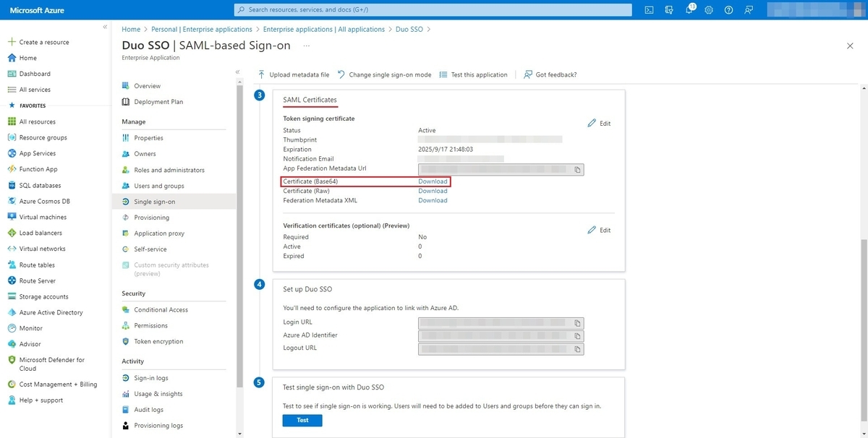868x438 pixels.
Task: Download Certificate (Base64)
Action: (x=433, y=181)
